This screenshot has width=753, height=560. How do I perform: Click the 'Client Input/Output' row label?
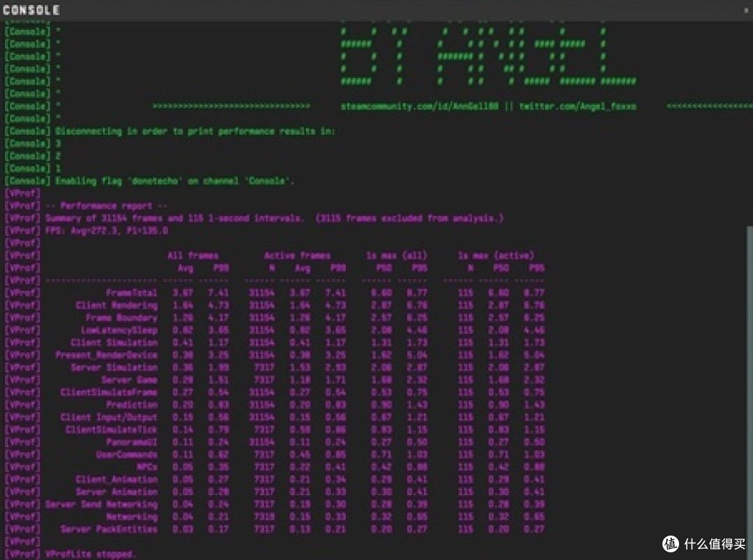tap(109, 417)
